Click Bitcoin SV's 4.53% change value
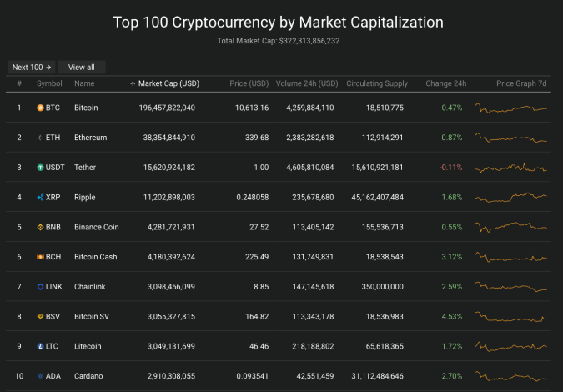The height and width of the screenshot is (392, 563). pyautogui.click(x=452, y=316)
